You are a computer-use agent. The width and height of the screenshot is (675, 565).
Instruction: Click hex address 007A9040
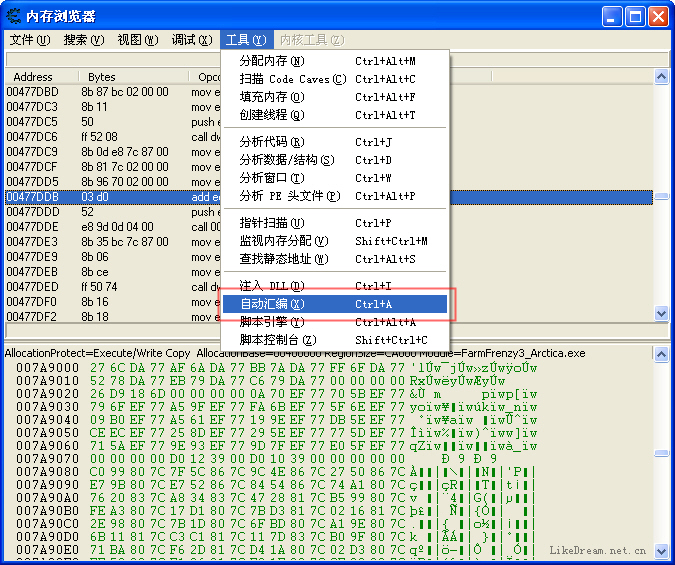[x=48, y=419]
